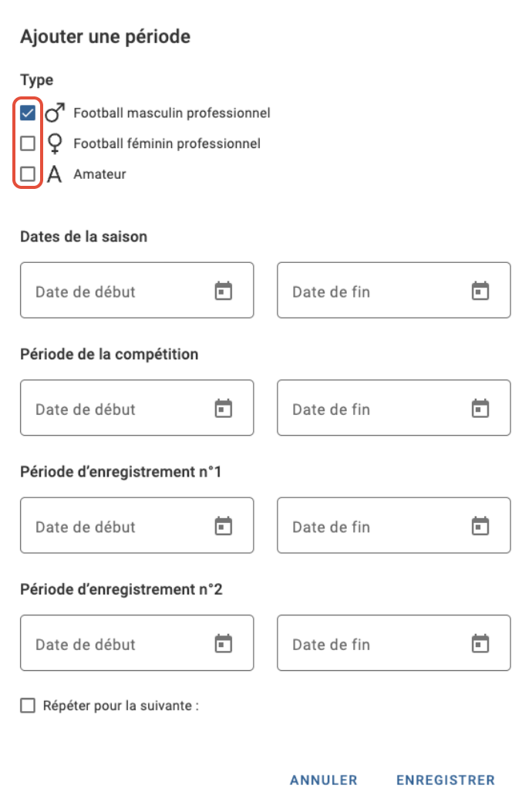Image resolution: width=532 pixels, height=802 pixels.
Task: Click the ANNULER button
Action: click(324, 780)
